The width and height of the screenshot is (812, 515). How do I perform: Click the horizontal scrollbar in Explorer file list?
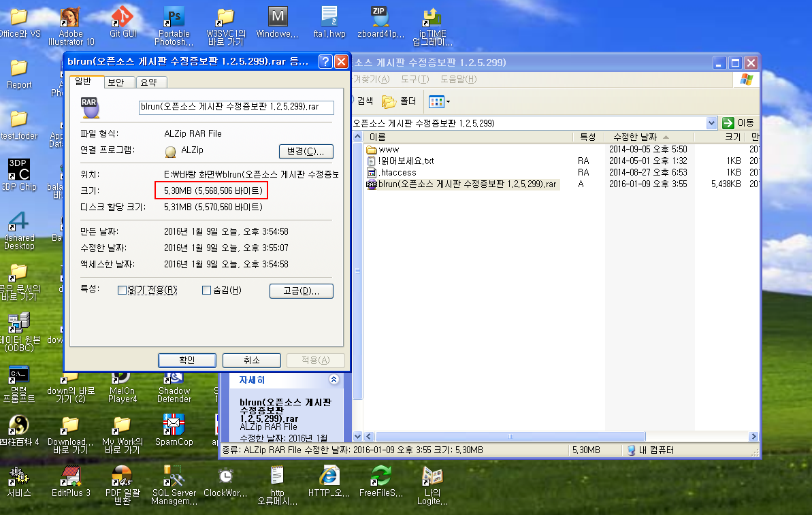tap(510, 436)
